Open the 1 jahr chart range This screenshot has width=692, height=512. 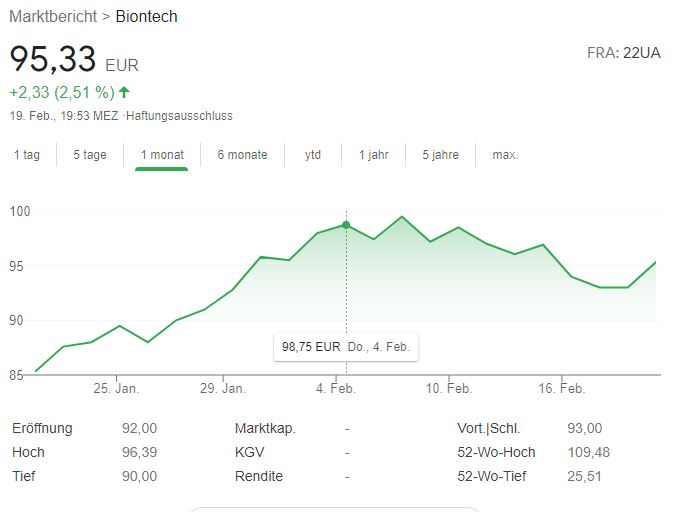pyautogui.click(x=374, y=155)
